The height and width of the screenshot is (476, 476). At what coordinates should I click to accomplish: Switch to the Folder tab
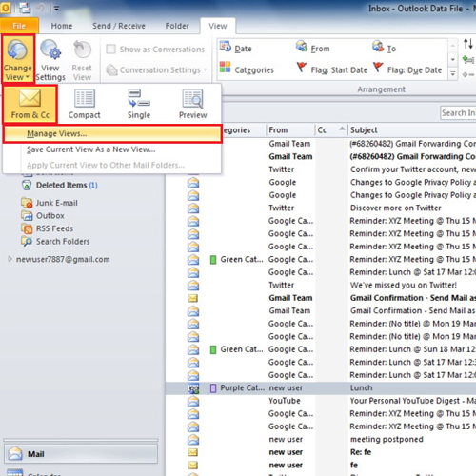(x=177, y=26)
